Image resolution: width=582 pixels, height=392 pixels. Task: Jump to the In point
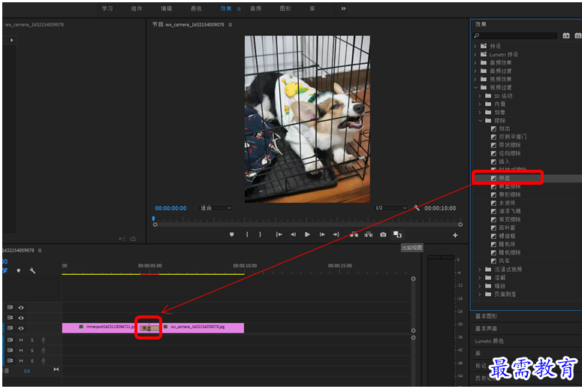coord(279,234)
